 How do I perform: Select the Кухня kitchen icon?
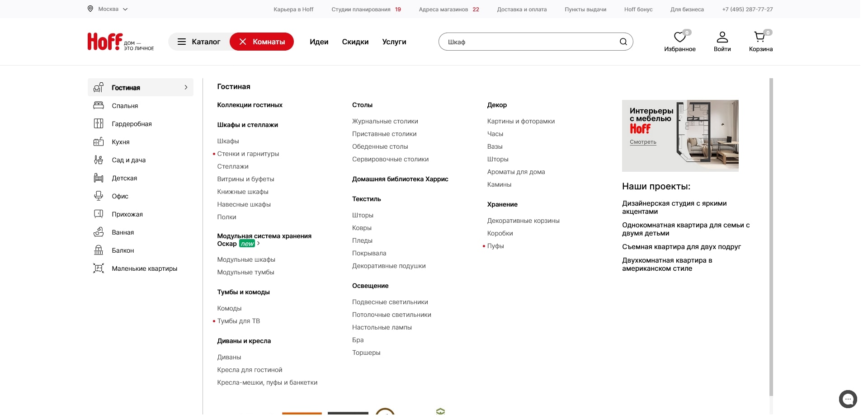click(x=99, y=142)
